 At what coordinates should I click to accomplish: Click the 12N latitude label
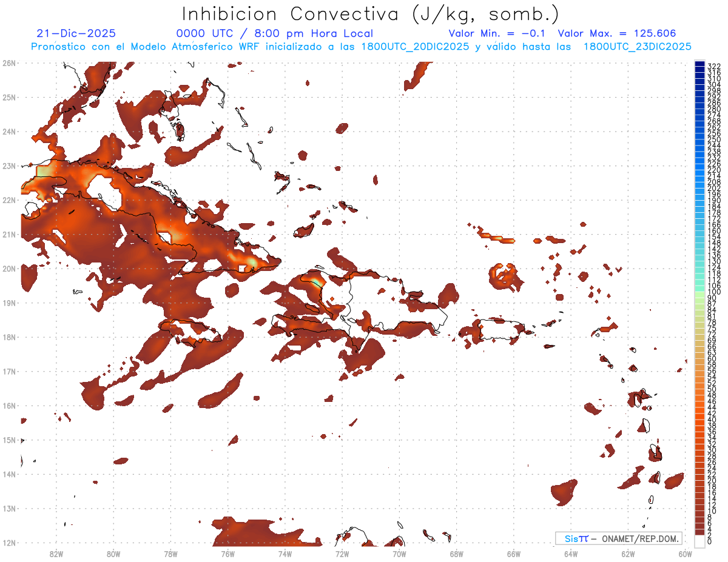(x=8, y=543)
